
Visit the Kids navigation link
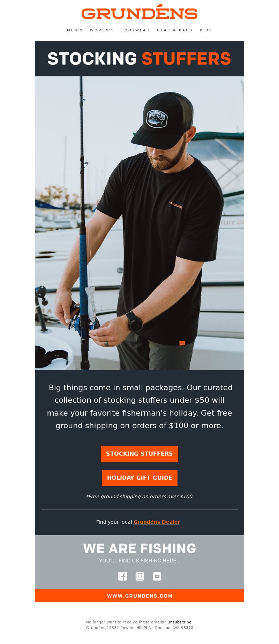click(206, 30)
